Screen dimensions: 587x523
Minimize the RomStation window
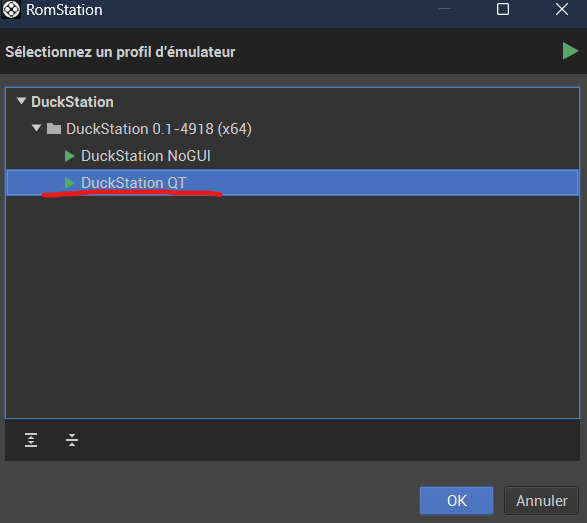445,9
